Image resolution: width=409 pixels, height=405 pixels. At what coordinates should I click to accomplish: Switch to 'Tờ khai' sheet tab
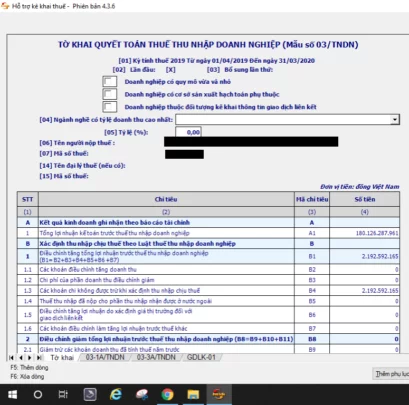(x=62, y=358)
